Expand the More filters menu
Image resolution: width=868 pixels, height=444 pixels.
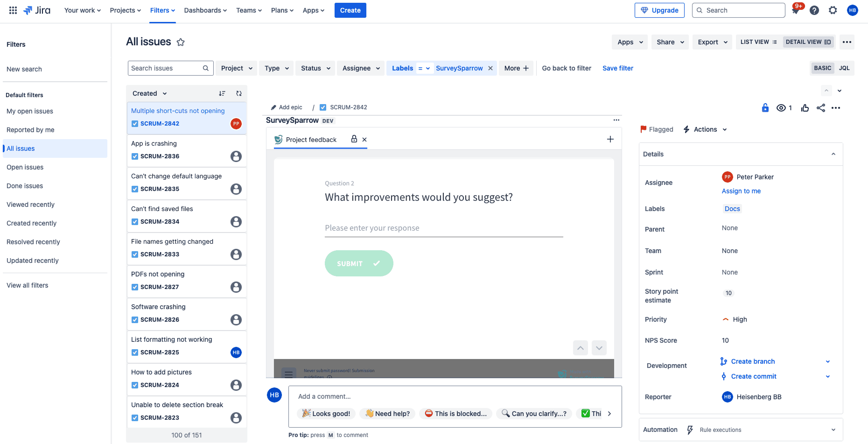tap(516, 68)
